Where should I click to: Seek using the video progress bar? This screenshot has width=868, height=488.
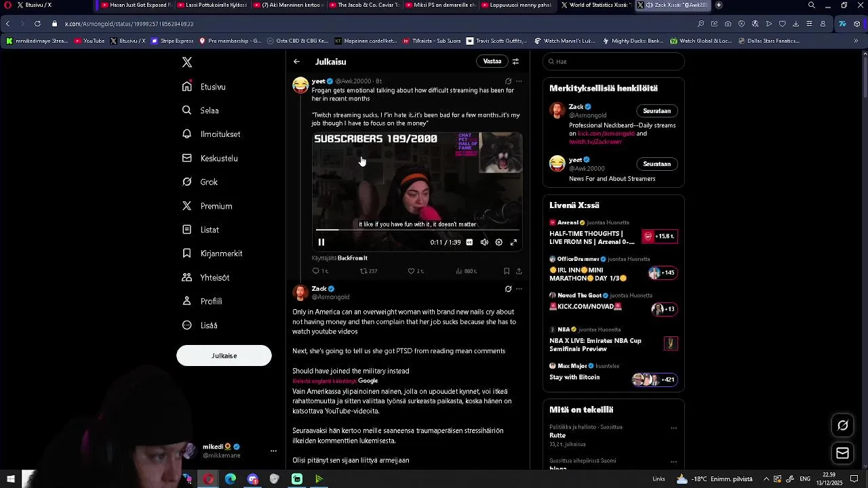(417, 230)
